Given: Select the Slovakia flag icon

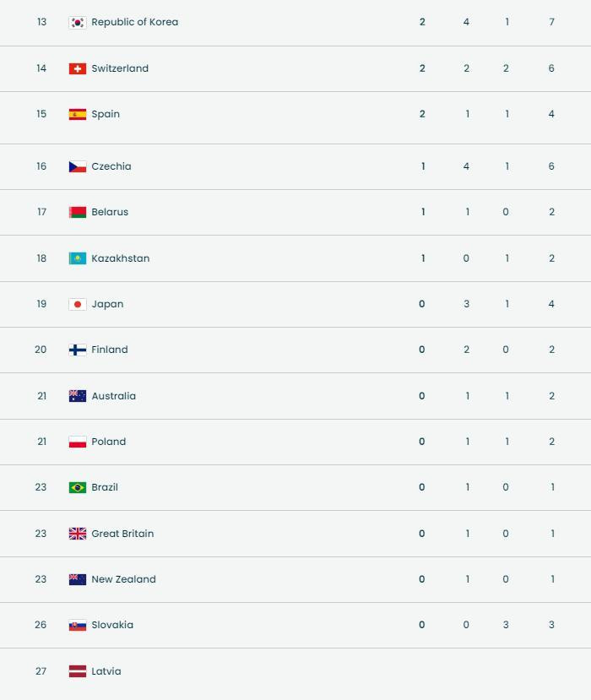Looking at the screenshot, I should point(78,625).
